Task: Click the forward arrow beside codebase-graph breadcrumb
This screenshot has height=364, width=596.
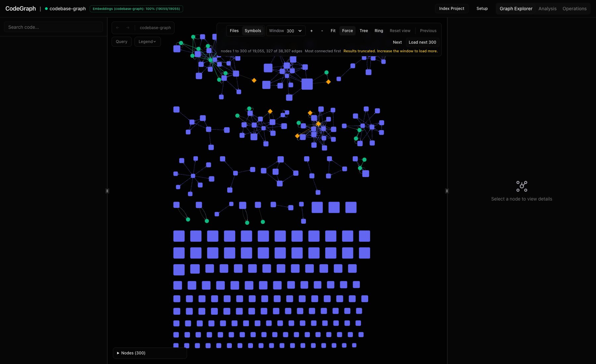Action: click(128, 28)
